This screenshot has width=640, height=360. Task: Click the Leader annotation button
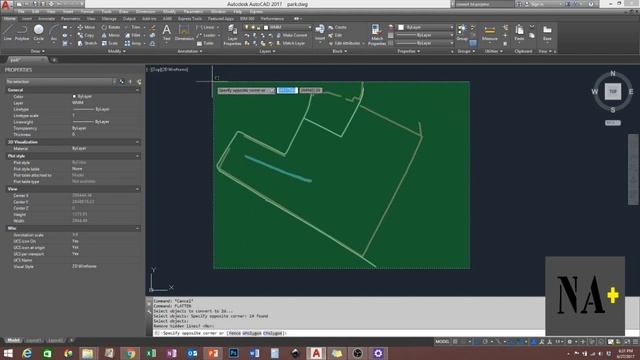[207, 35]
